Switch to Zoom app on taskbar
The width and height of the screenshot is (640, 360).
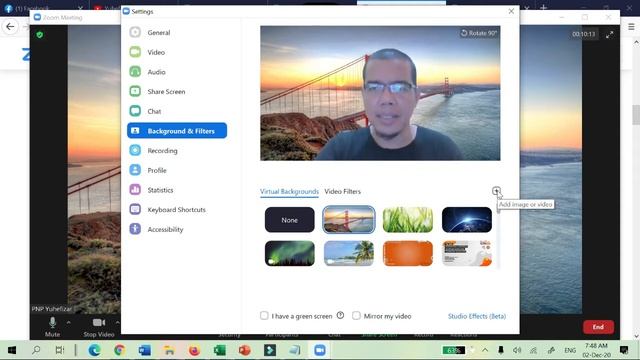click(x=320, y=350)
